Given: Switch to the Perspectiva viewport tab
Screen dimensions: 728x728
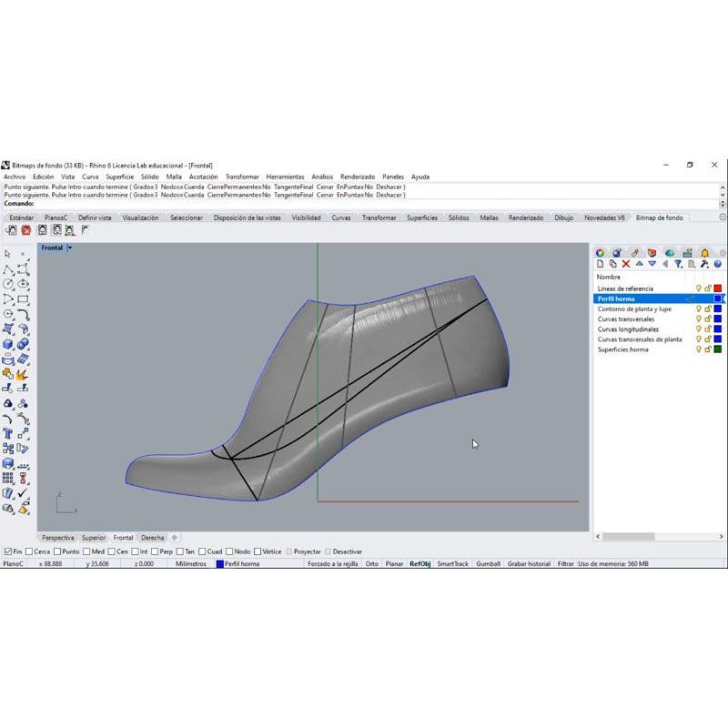Looking at the screenshot, I should point(58,538).
